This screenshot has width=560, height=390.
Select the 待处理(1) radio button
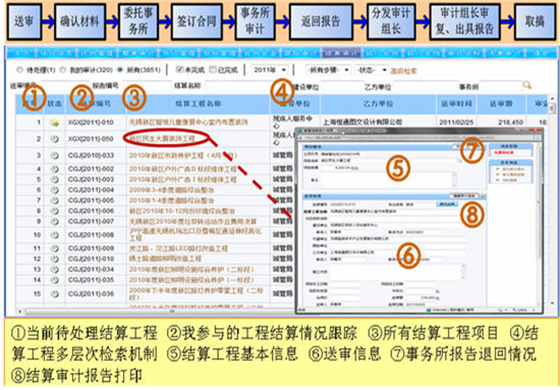tap(20, 70)
